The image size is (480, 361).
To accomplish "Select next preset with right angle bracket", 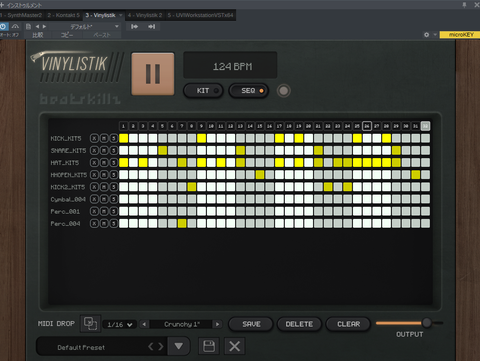I will [161, 347].
